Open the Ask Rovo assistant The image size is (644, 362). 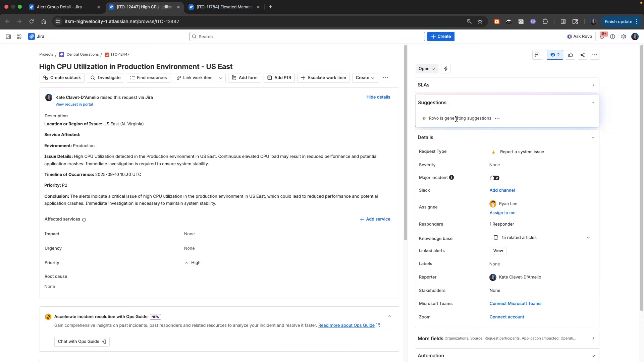(580, 37)
